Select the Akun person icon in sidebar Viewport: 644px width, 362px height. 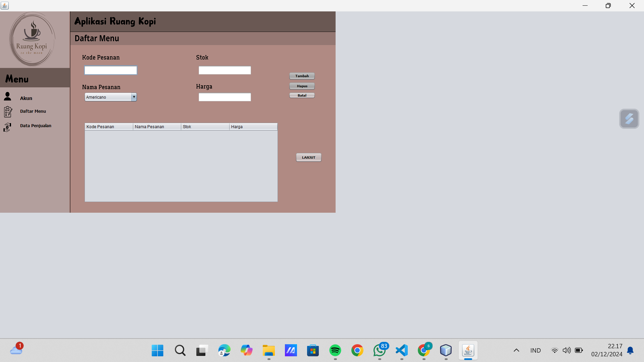7,96
